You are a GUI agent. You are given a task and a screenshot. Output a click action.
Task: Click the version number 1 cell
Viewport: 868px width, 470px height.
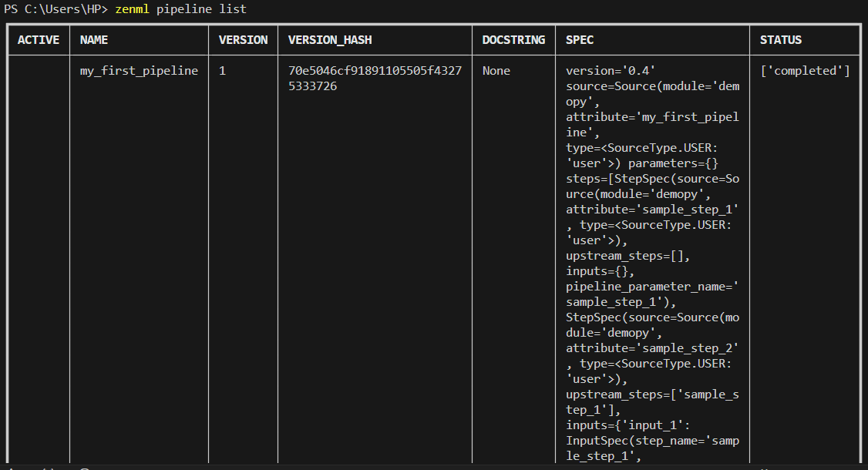pos(222,71)
